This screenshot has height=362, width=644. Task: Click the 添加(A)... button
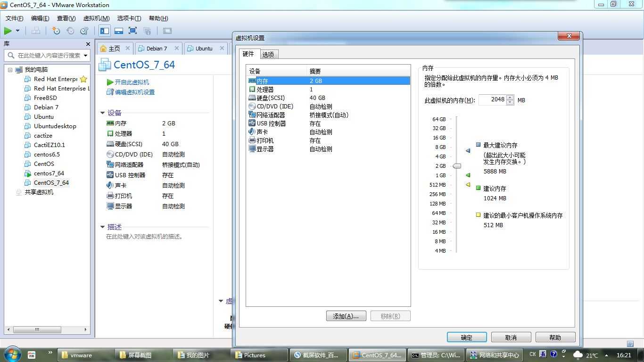tap(346, 316)
